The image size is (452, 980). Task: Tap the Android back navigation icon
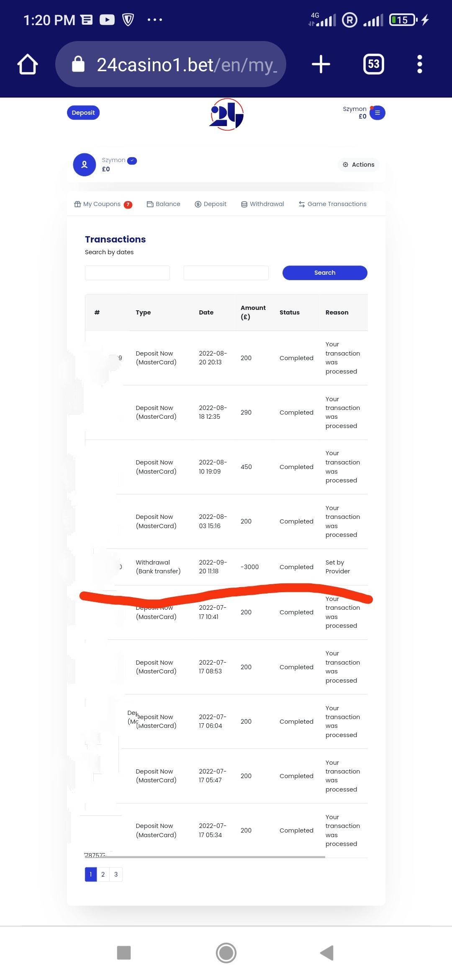coord(327,953)
